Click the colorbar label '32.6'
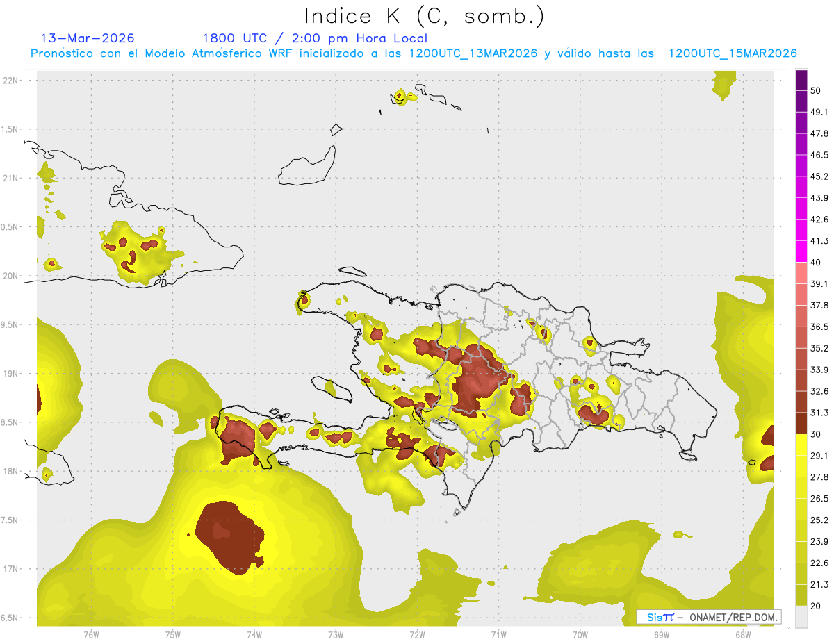 pos(819,391)
